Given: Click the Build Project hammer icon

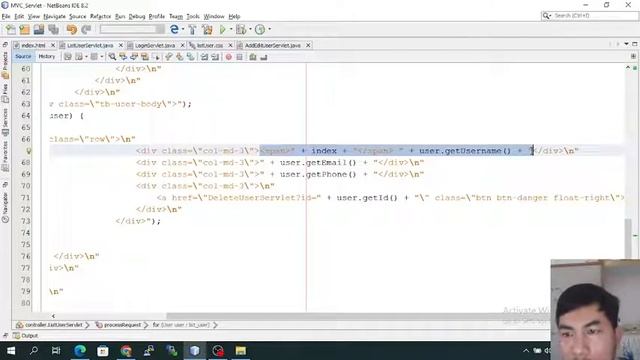Looking at the screenshot, I should pyautogui.click(x=192, y=29).
